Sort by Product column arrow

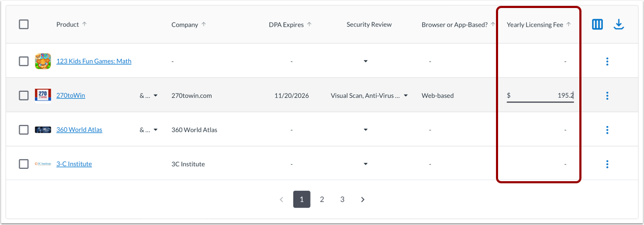[x=84, y=25]
